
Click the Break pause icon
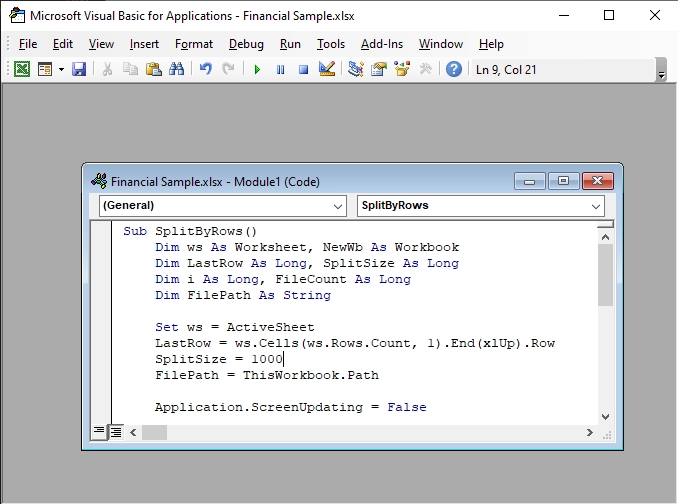click(x=280, y=69)
